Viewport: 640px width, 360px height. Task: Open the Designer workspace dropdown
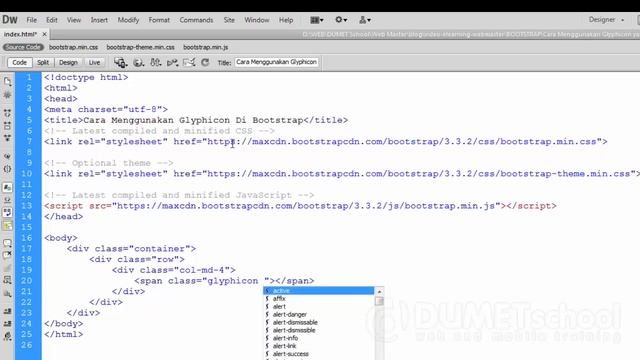click(606, 20)
